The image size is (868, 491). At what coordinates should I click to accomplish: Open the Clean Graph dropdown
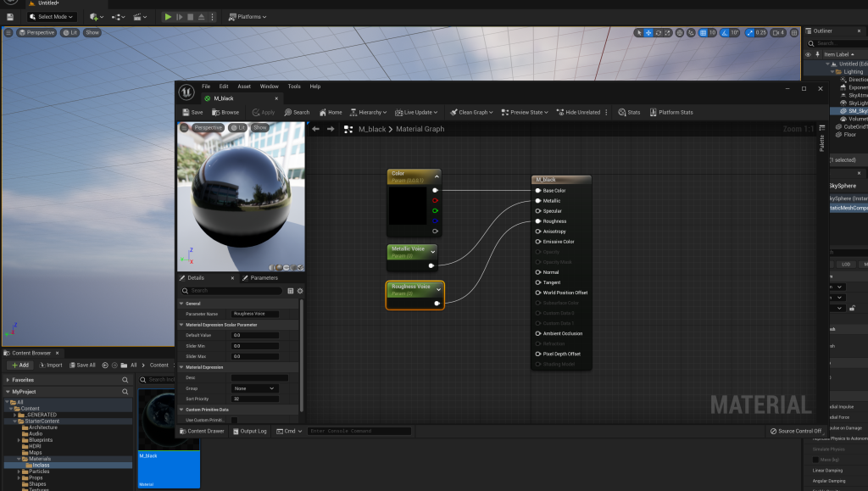[471, 113]
